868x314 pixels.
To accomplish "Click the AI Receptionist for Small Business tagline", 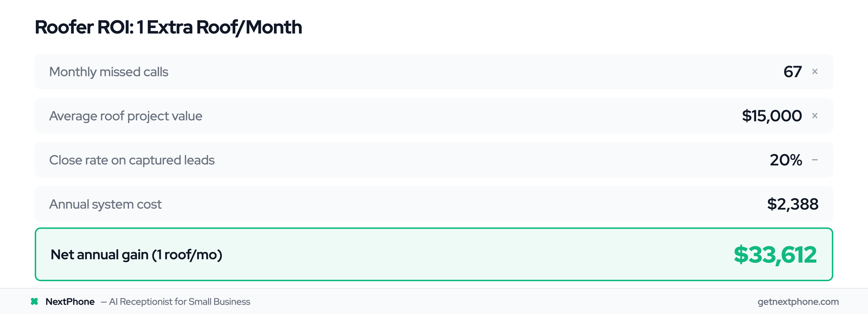I will point(179,301).
